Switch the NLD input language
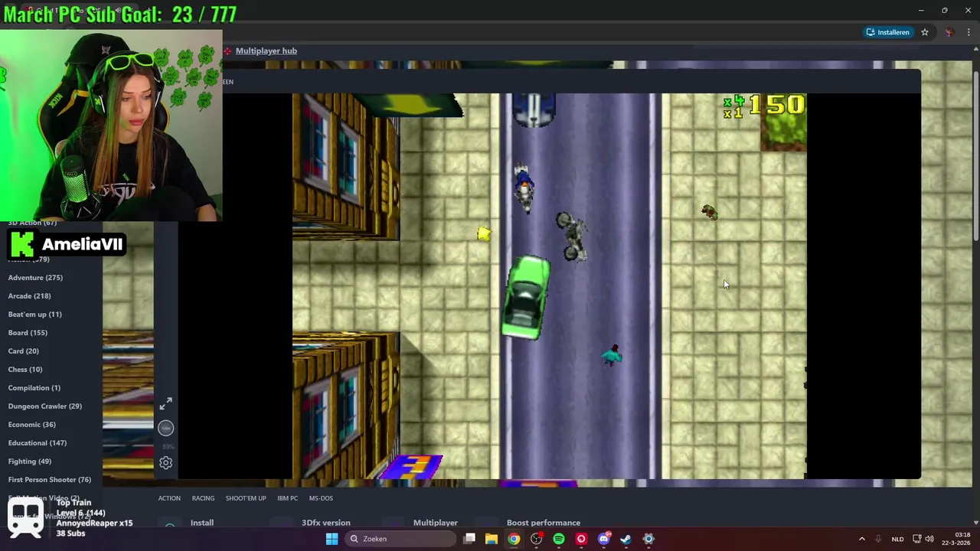The image size is (980, 551). pos(897,539)
